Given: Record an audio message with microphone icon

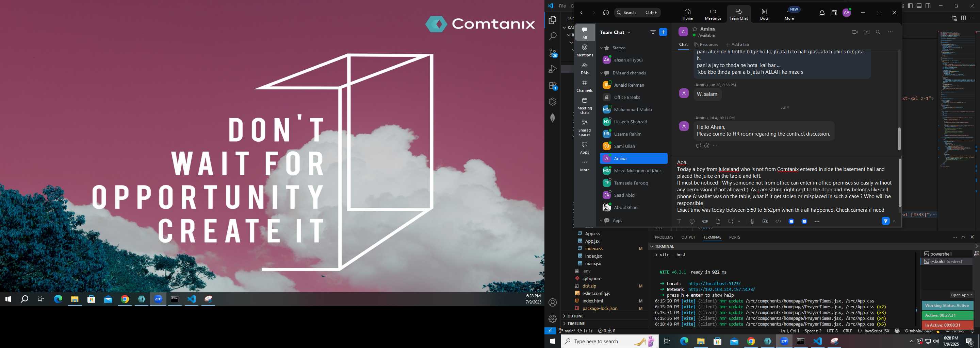Looking at the screenshot, I should click(752, 221).
